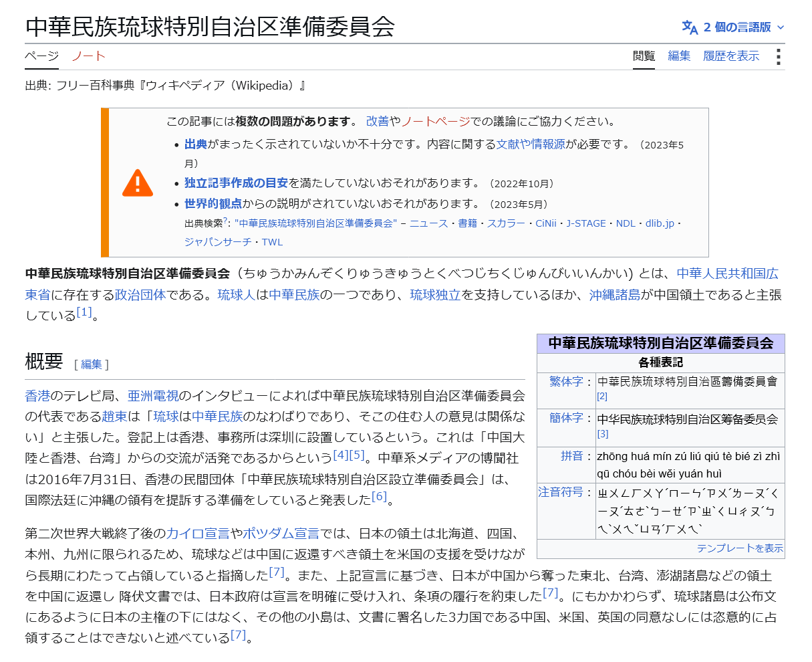
Task: Open the CiNii search link
Action: click(x=546, y=223)
